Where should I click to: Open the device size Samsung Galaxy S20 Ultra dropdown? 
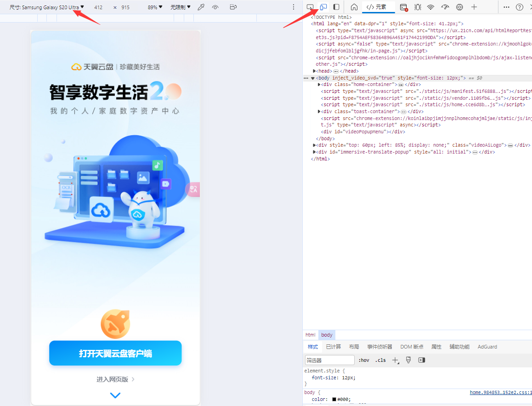tap(47, 7)
